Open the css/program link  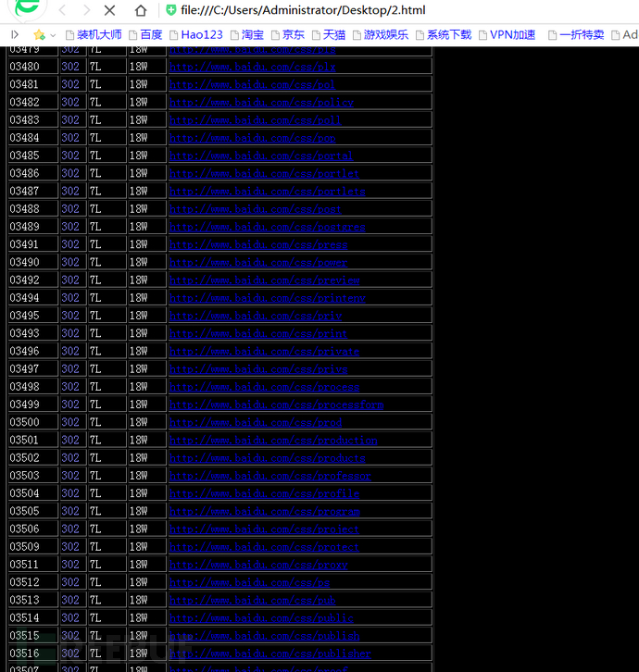coord(265,512)
